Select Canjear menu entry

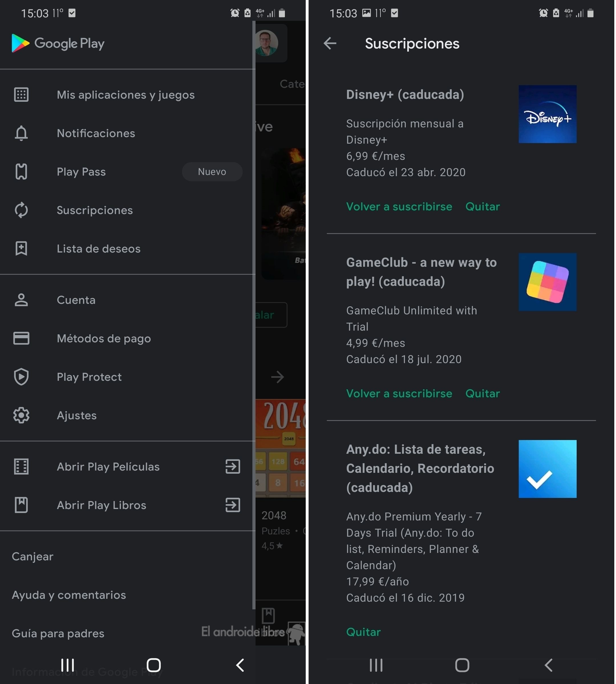(x=33, y=557)
